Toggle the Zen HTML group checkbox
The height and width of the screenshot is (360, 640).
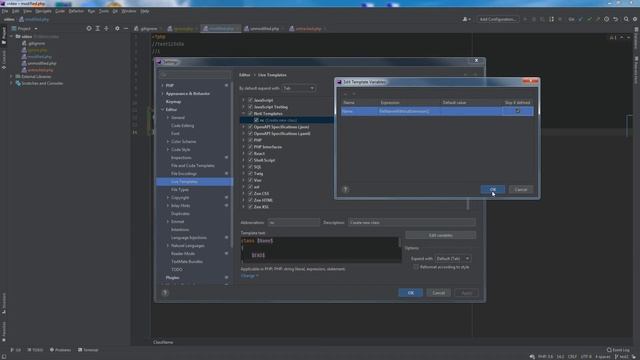click(250, 200)
